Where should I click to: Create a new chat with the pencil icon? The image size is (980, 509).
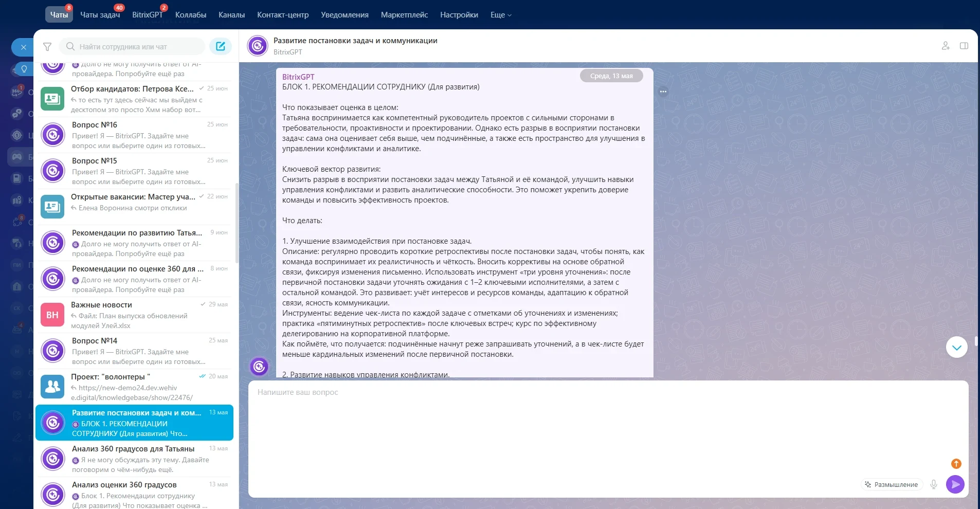[221, 46]
